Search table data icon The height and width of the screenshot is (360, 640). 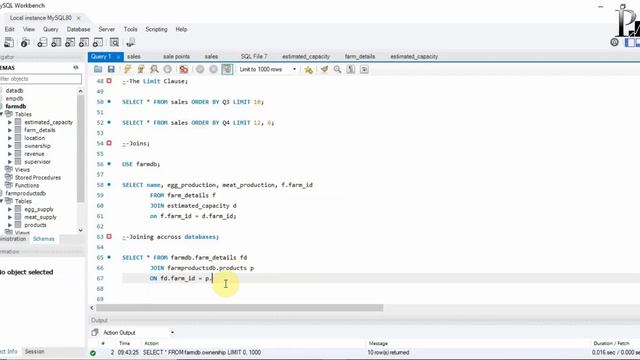115,42
